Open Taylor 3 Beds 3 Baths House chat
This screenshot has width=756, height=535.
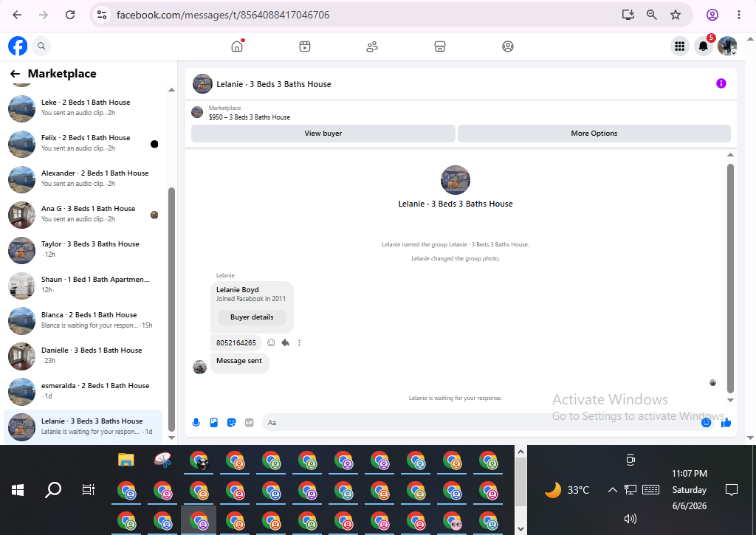(83, 249)
